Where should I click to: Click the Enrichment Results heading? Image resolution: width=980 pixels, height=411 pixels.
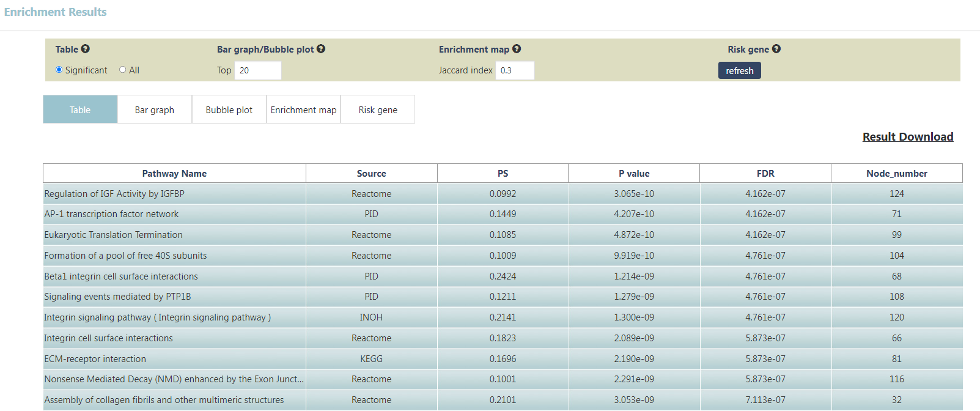(55, 12)
